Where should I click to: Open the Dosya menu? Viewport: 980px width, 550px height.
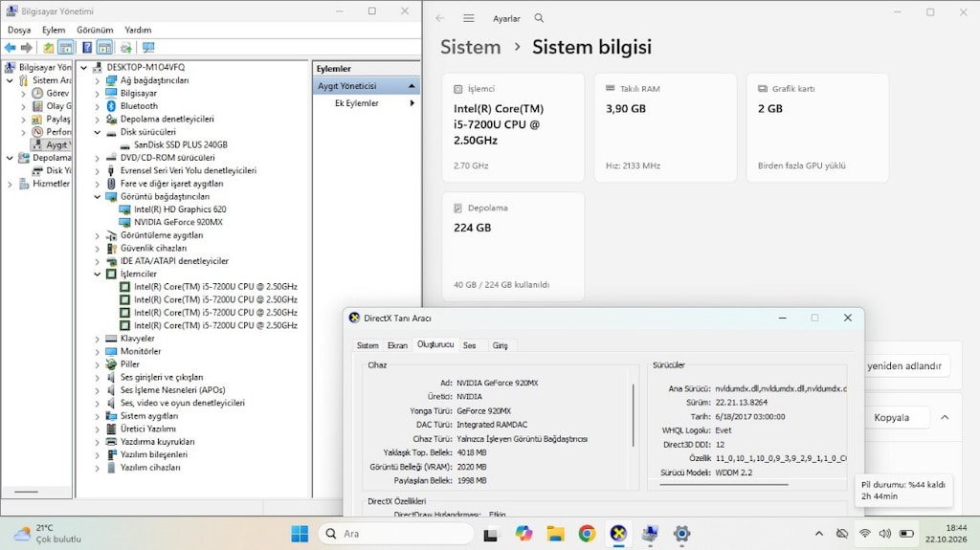[19, 30]
